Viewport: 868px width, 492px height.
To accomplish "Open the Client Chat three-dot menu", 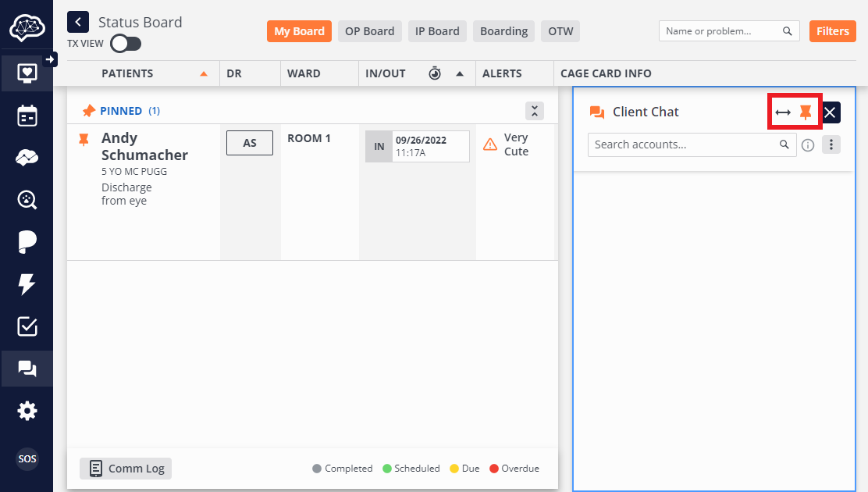I will 831,144.
